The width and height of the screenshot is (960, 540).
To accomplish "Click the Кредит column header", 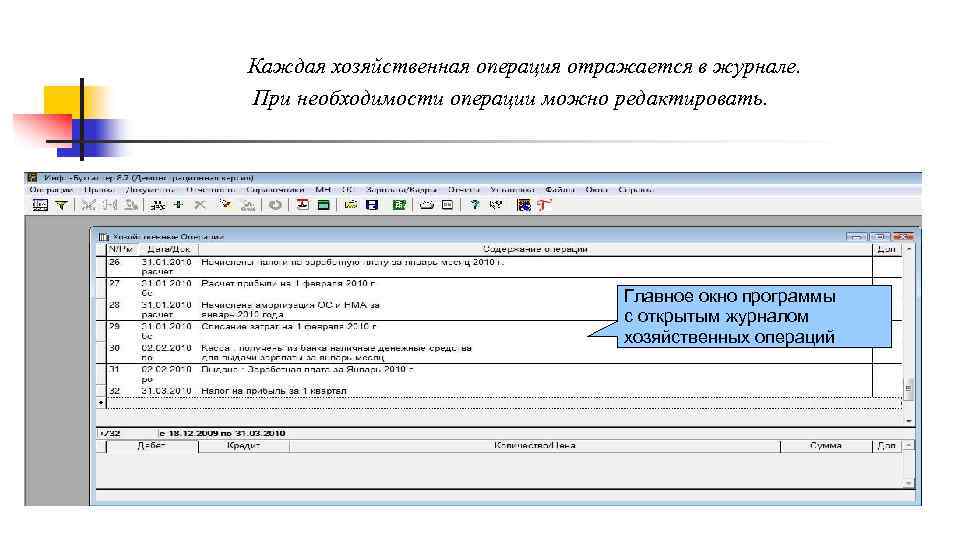I will (x=244, y=446).
